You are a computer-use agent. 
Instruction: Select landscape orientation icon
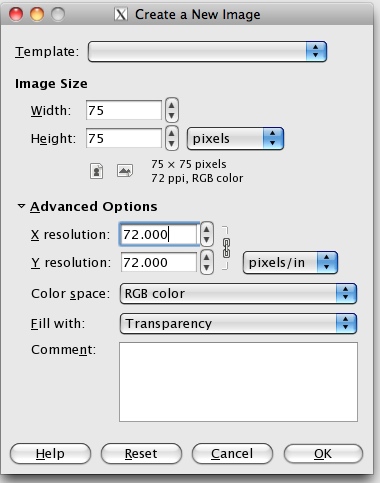coord(125,171)
